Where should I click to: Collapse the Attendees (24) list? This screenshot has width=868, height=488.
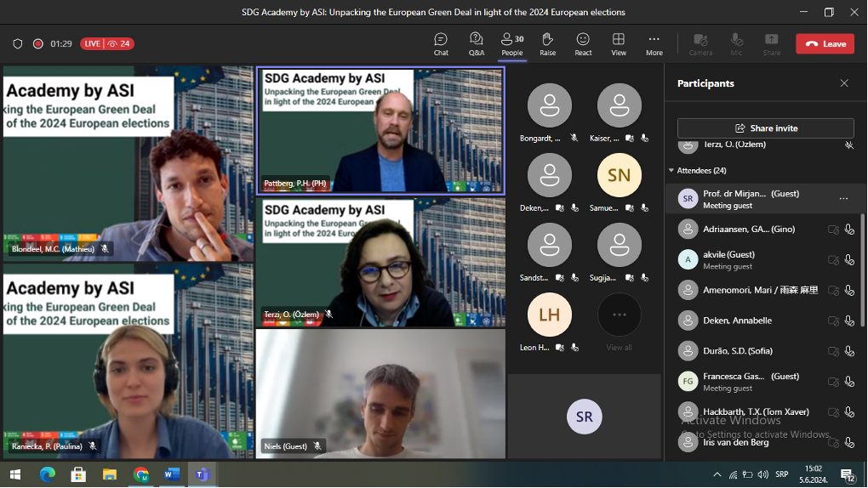[671, 171]
